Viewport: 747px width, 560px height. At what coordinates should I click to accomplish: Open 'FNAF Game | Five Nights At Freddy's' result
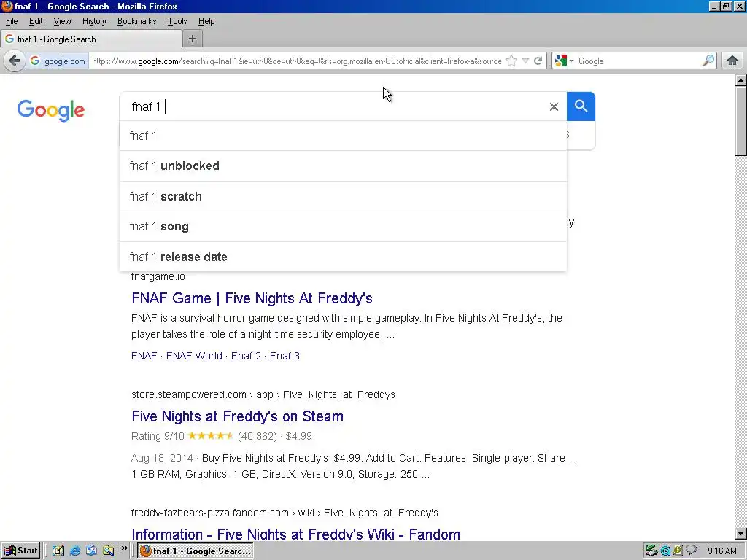pos(252,298)
